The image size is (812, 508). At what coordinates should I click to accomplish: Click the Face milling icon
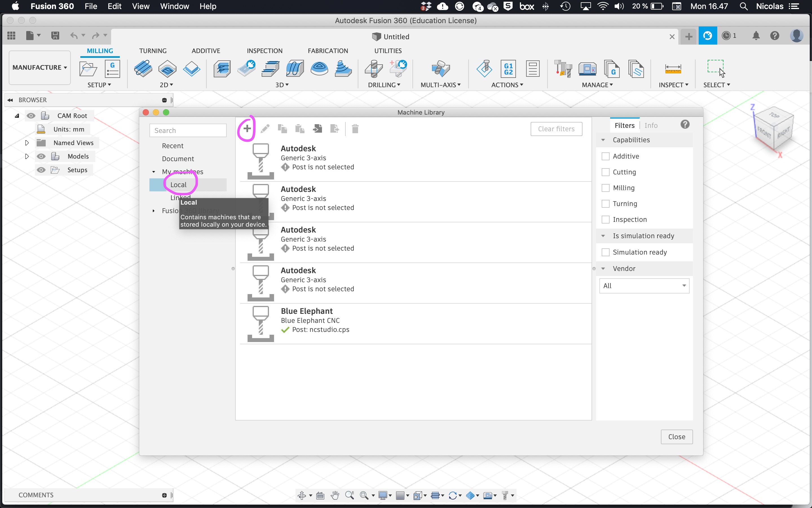(192, 69)
